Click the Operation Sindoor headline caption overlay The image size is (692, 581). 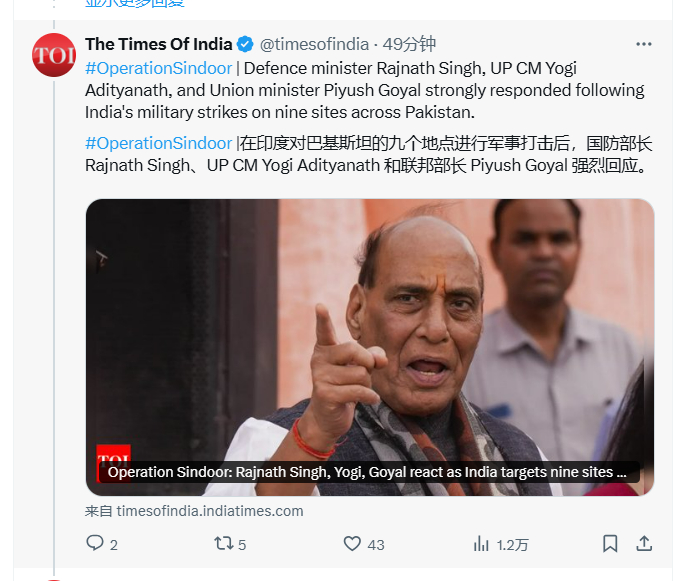point(367,472)
